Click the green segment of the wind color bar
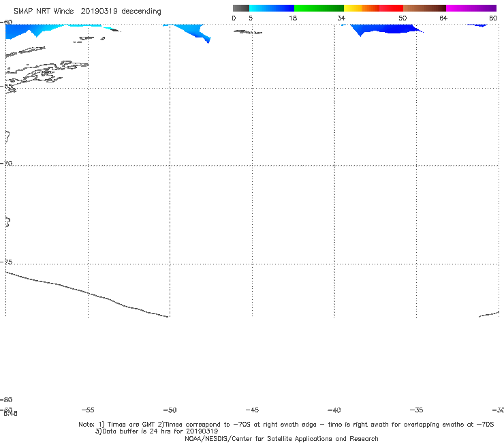The width and height of the screenshot is (504, 443). click(x=319, y=8)
